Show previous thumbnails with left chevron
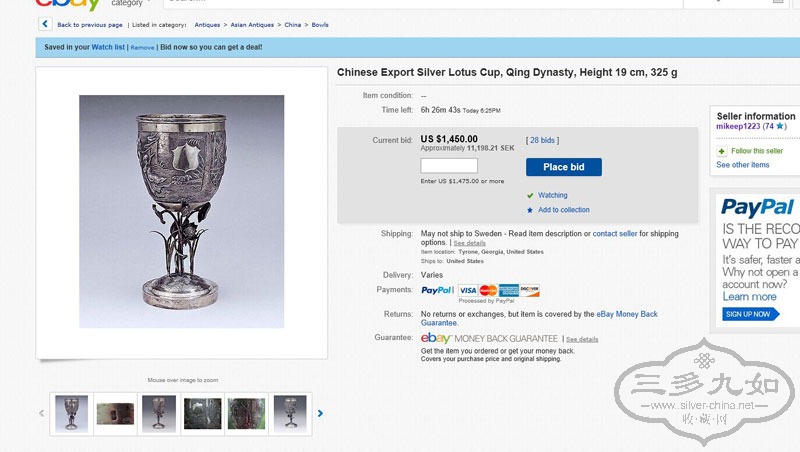The image size is (800, 452). point(42,412)
